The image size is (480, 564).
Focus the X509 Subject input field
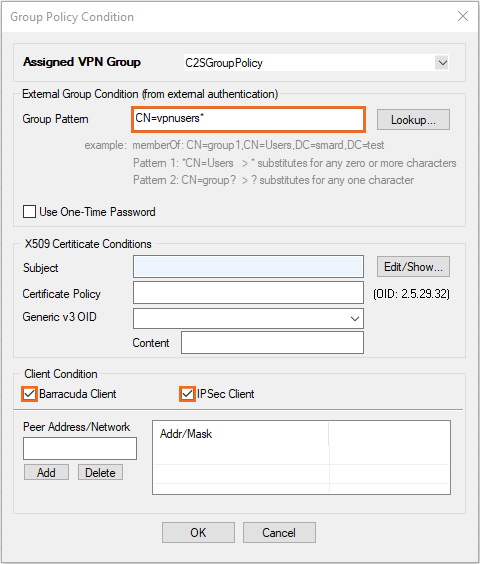[x=248, y=267]
